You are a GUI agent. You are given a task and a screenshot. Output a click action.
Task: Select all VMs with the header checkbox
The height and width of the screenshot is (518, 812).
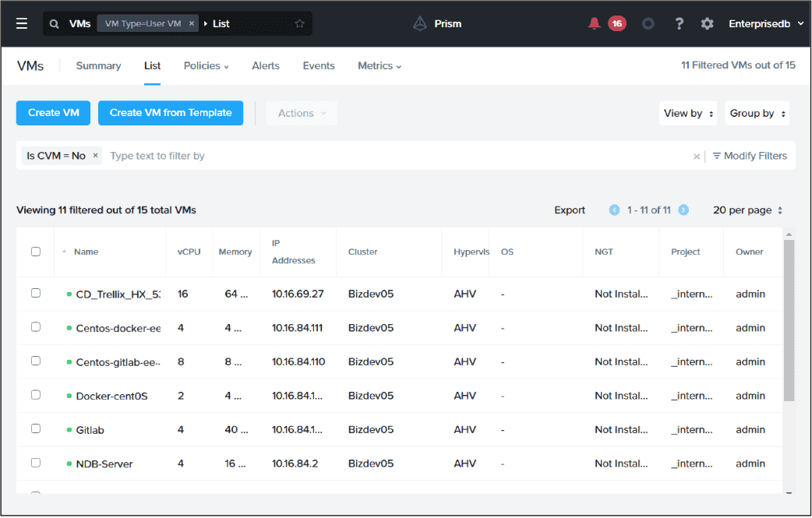click(x=35, y=251)
